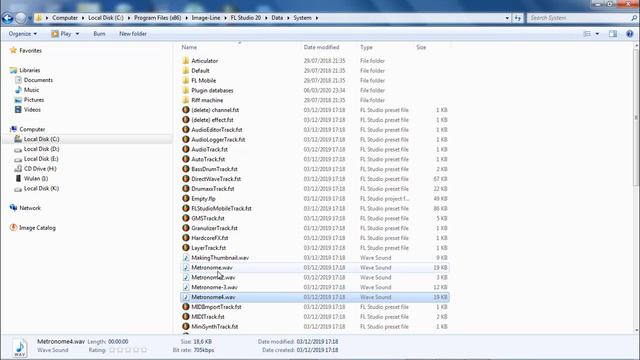Sort by the Type column header
The image size is (640, 360).
366,47
